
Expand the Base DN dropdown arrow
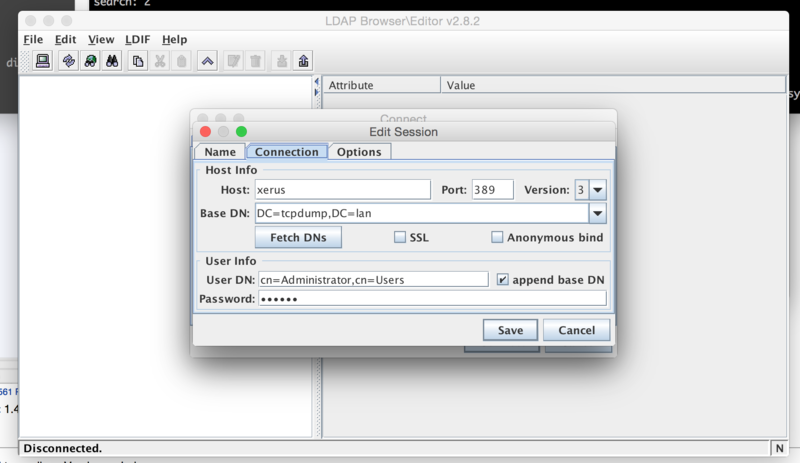(597, 213)
